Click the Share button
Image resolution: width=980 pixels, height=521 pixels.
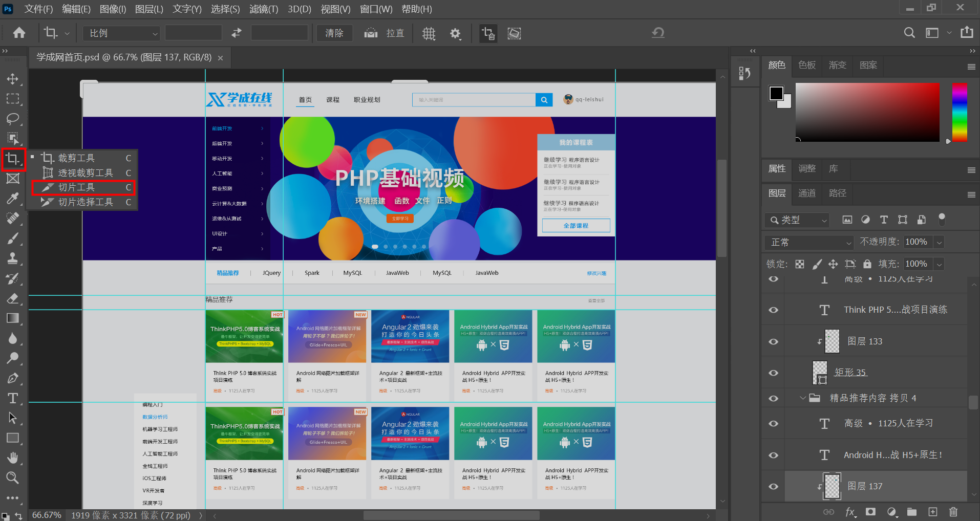coord(967,32)
